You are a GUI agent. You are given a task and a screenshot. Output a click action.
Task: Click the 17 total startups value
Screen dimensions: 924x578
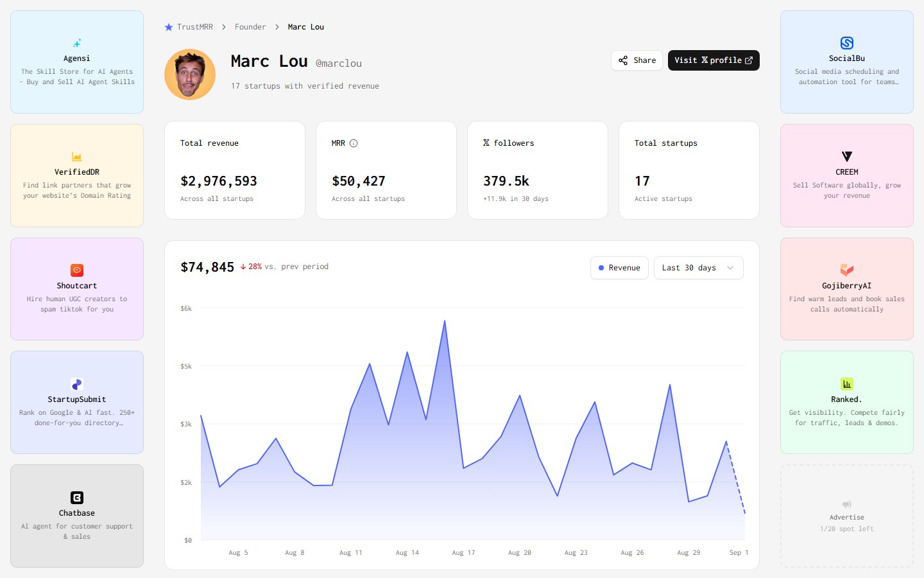coord(642,181)
